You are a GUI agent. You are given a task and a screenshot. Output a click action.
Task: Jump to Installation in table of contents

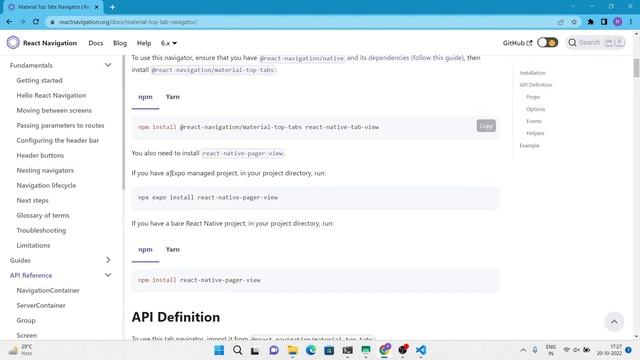[532, 73]
